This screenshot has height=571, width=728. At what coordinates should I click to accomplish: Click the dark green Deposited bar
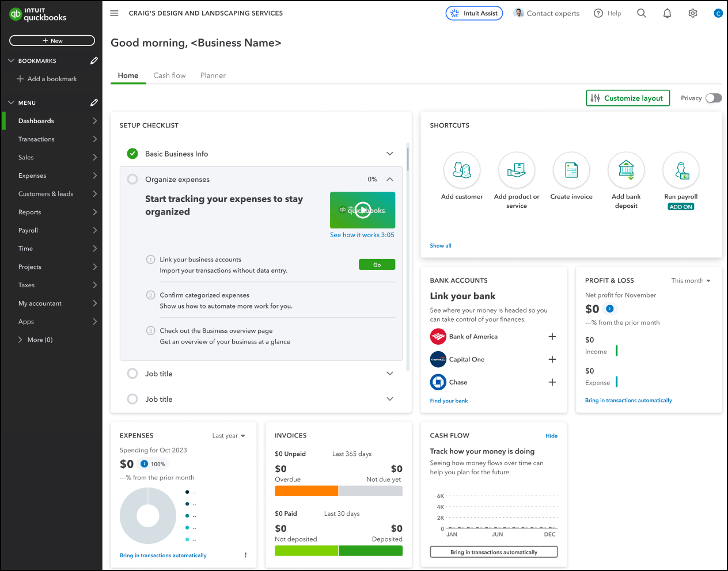(x=371, y=551)
